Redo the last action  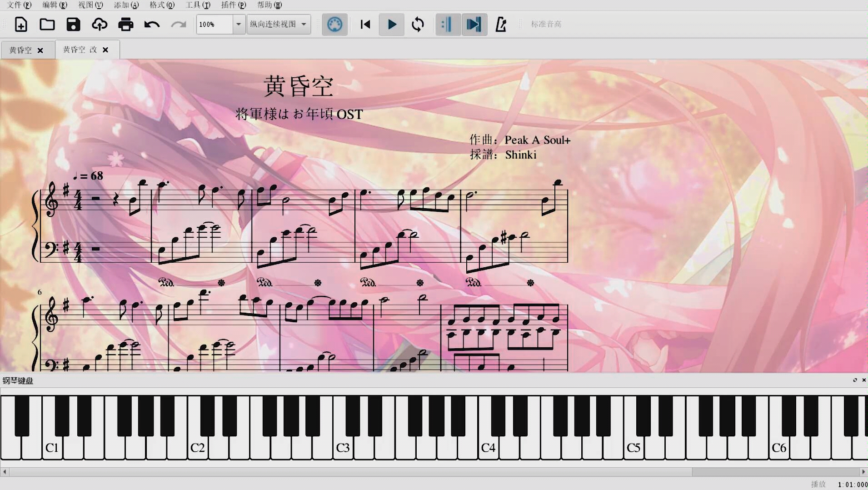pyautogui.click(x=179, y=24)
